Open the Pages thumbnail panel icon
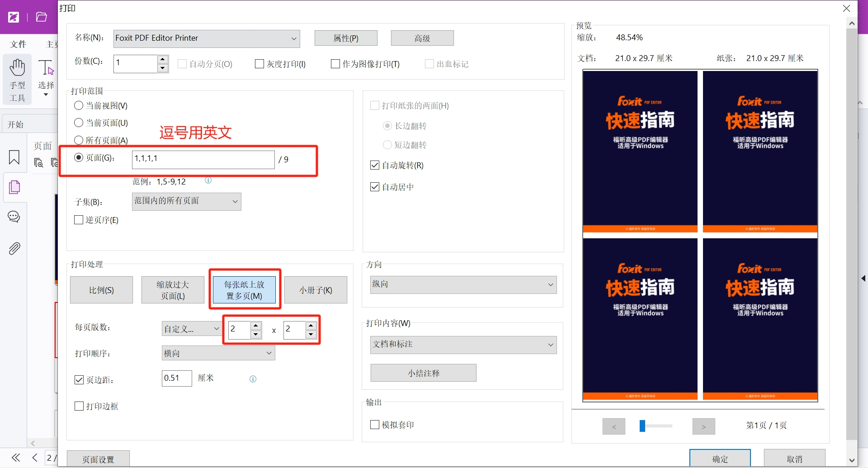868x468 pixels. coord(14,187)
